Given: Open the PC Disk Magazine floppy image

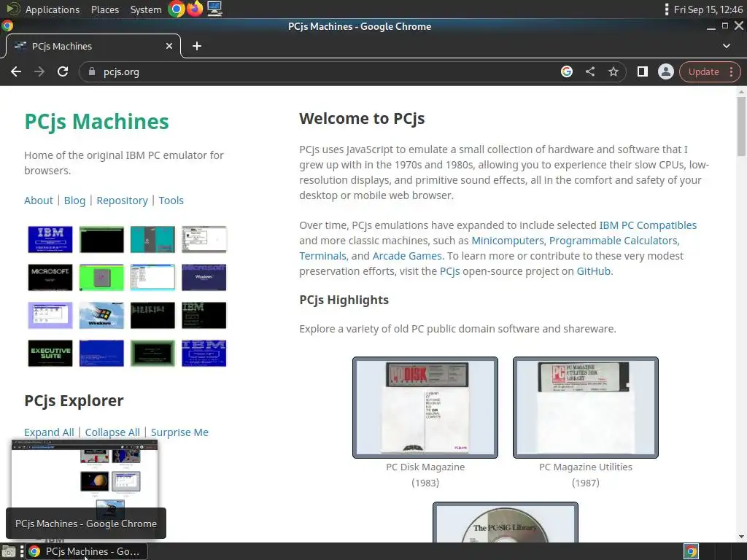Looking at the screenshot, I should (425, 408).
